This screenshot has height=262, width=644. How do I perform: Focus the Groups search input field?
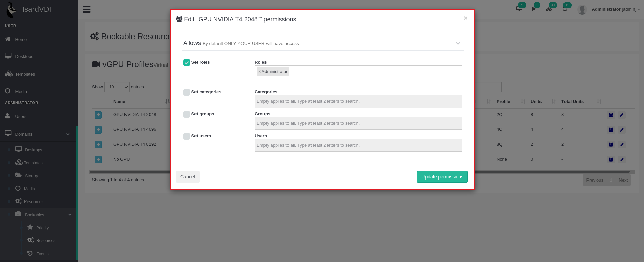tap(358, 123)
